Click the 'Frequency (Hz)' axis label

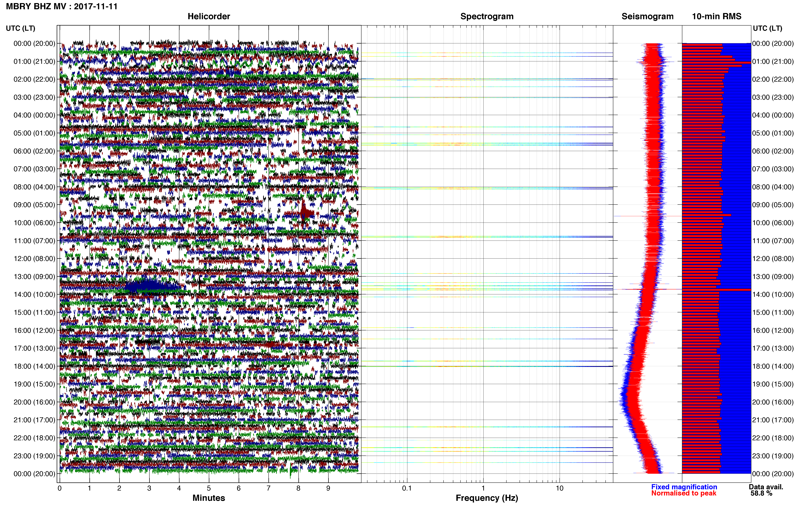[487, 498]
